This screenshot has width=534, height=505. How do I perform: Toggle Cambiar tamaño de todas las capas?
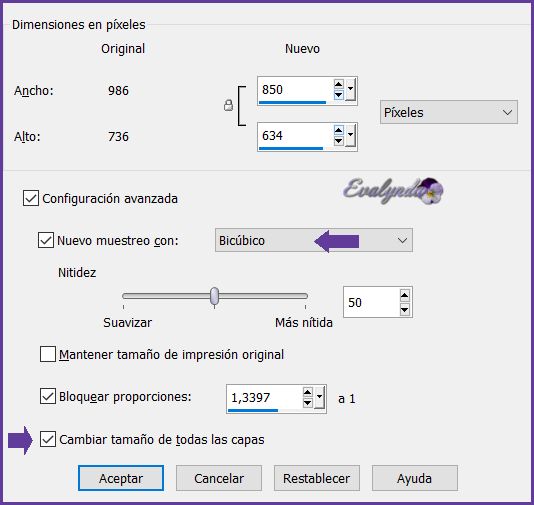pos(48,439)
